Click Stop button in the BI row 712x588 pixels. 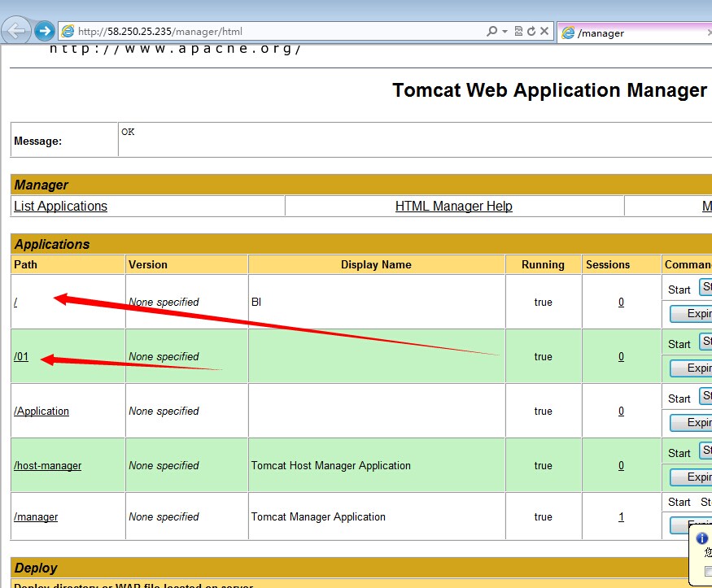705,287
